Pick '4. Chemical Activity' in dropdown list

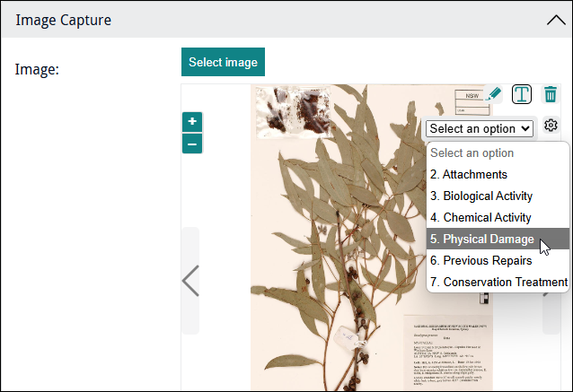point(480,217)
